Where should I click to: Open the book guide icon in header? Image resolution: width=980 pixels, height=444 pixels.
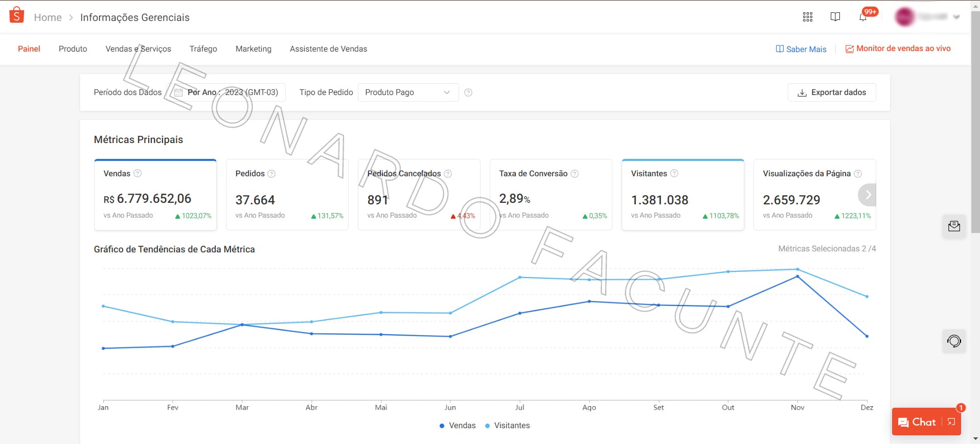point(835,17)
